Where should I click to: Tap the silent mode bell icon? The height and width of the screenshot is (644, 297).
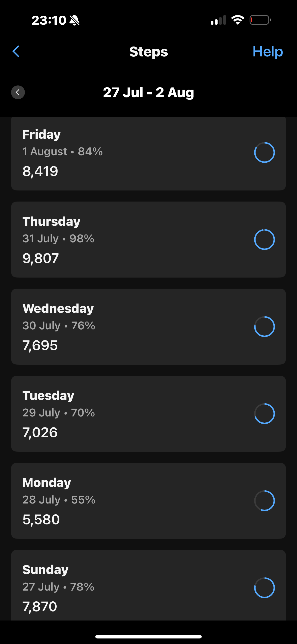tap(75, 20)
